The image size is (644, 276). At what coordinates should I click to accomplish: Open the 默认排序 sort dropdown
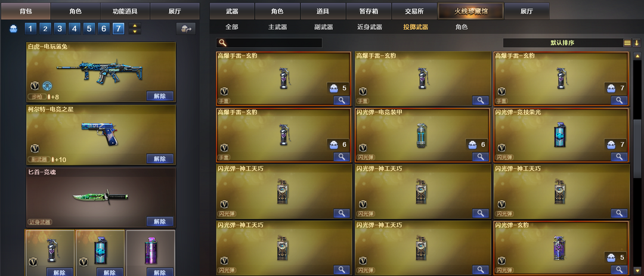(x=562, y=43)
